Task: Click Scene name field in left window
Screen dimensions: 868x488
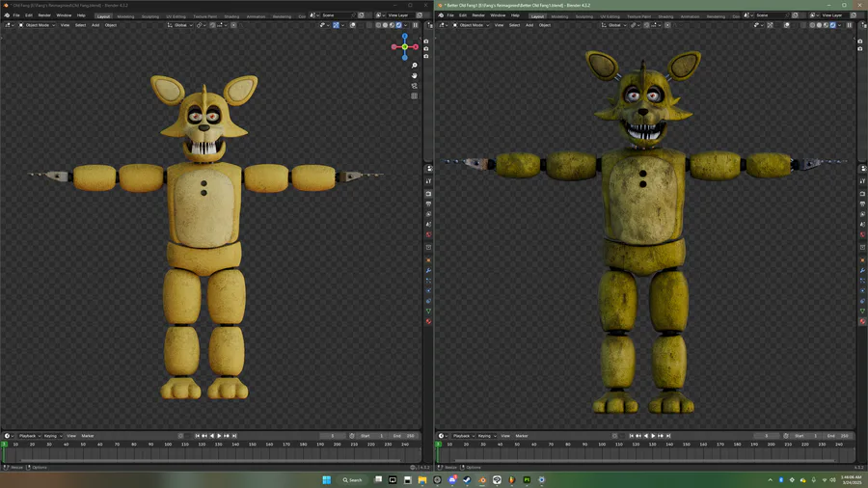Action: pos(338,15)
